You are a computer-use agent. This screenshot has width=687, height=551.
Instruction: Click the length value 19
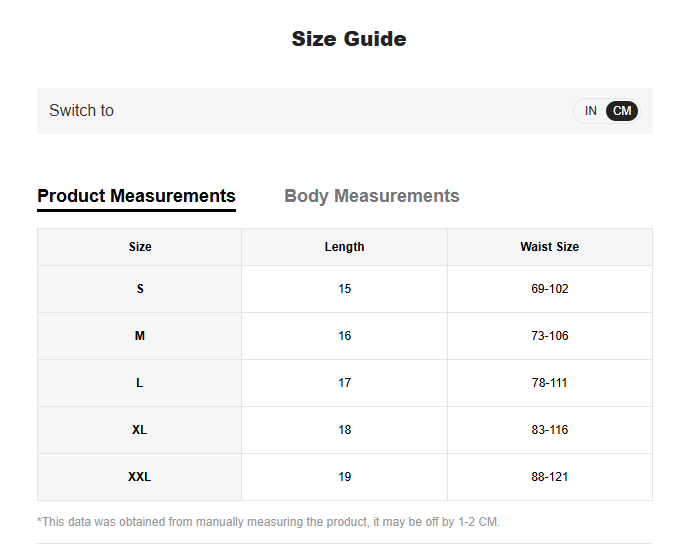[x=344, y=477]
